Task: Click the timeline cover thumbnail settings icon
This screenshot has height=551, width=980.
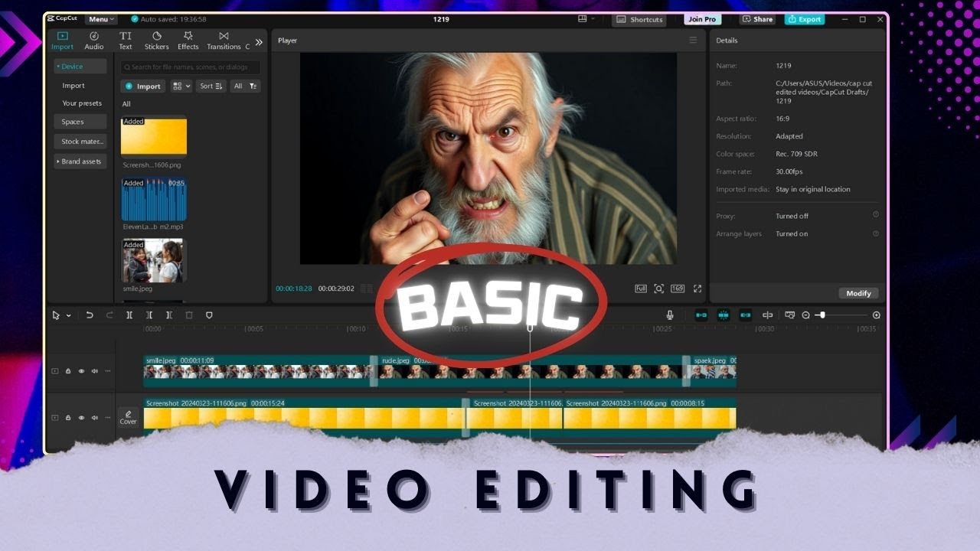Action: tap(789, 315)
